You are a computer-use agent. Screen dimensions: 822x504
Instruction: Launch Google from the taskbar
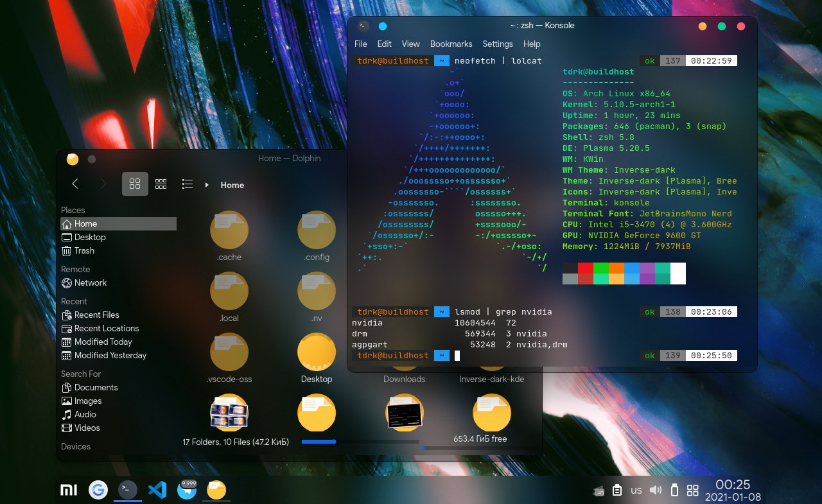[x=98, y=491]
